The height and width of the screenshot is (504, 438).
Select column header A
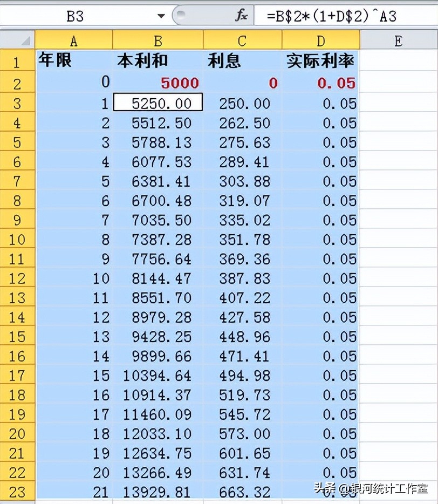[x=74, y=40]
